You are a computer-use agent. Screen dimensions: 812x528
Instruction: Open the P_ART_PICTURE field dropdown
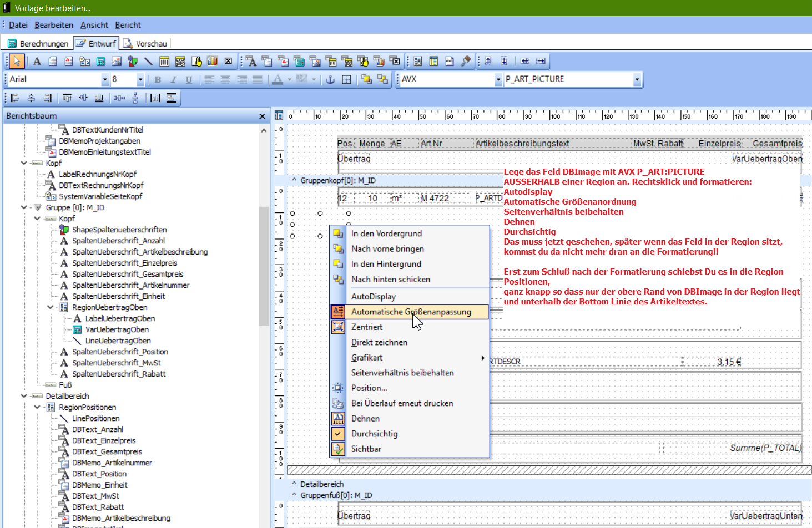[x=637, y=79]
